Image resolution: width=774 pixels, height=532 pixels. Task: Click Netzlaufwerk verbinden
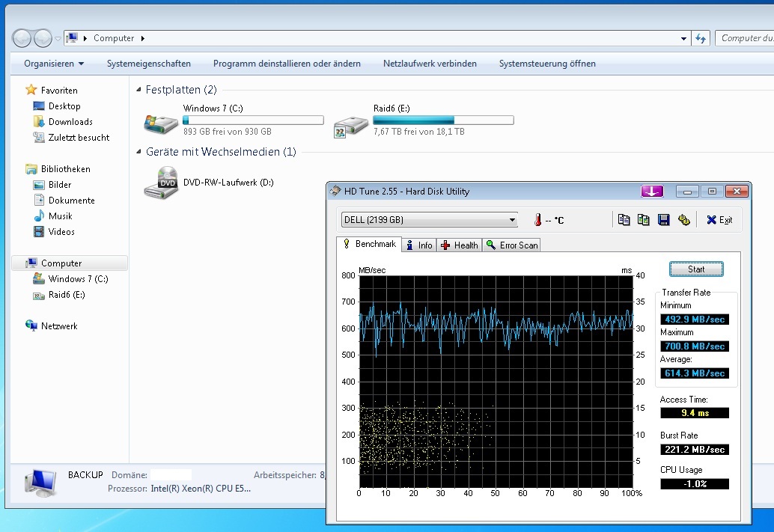(x=430, y=63)
